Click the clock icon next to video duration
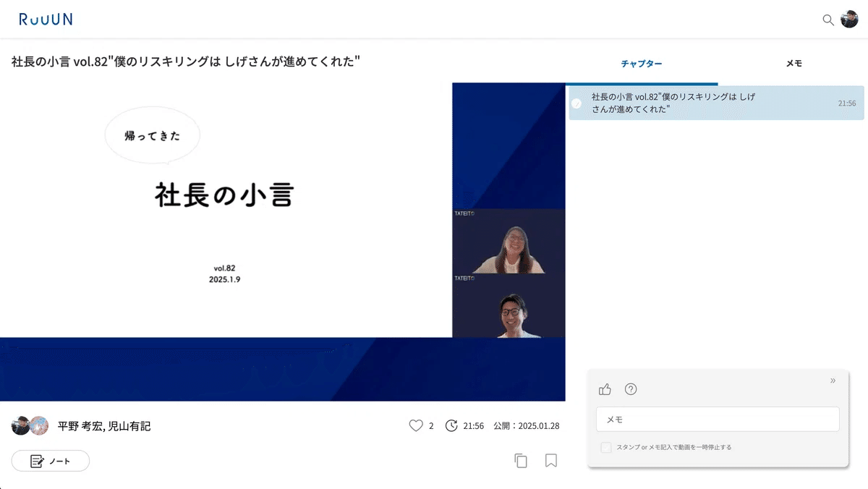The height and width of the screenshot is (489, 868). pos(451,426)
